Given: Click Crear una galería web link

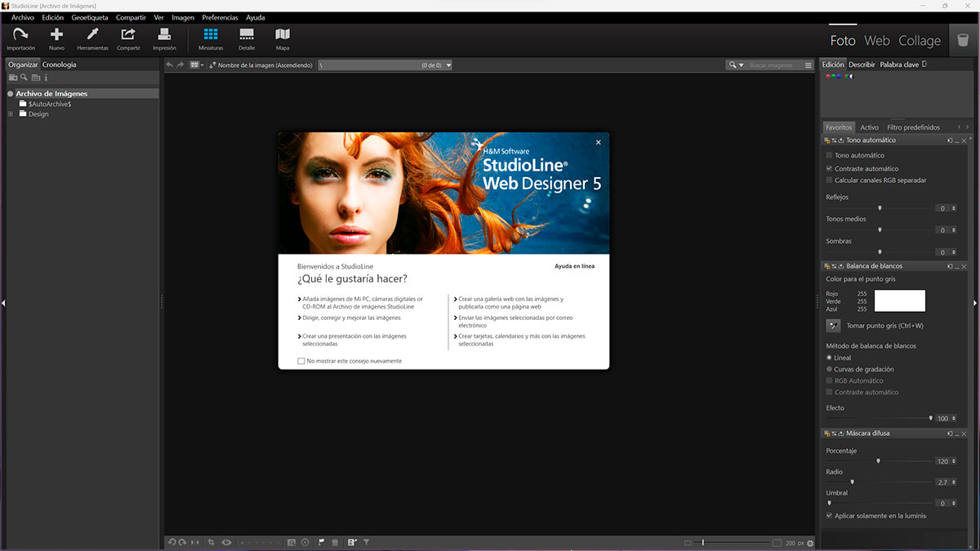Looking at the screenshot, I should point(510,303).
